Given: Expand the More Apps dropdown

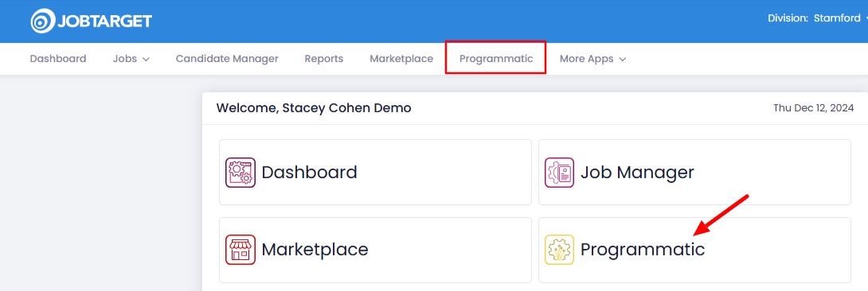Looking at the screenshot, I should pyautogui.click(x=593, y=59).
